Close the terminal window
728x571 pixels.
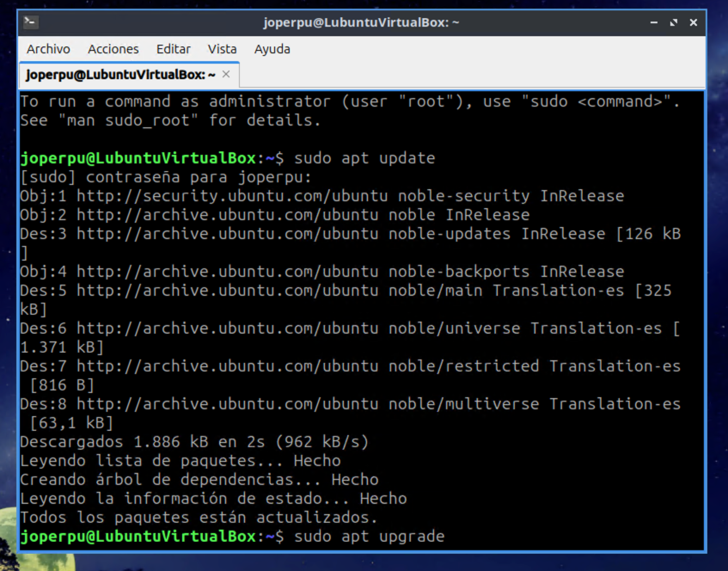point(693,22)
